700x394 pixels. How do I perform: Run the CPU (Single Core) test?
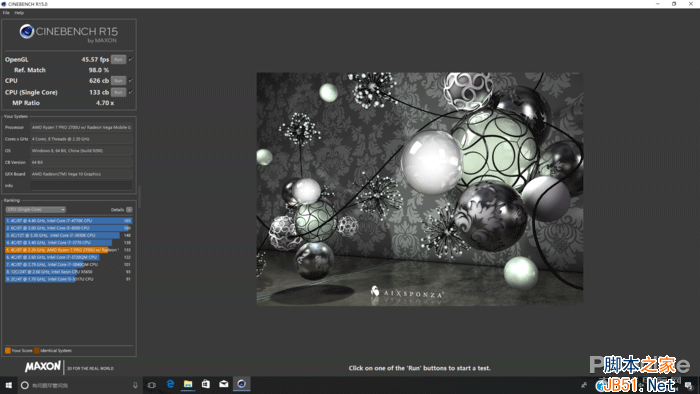coord(118,92)
